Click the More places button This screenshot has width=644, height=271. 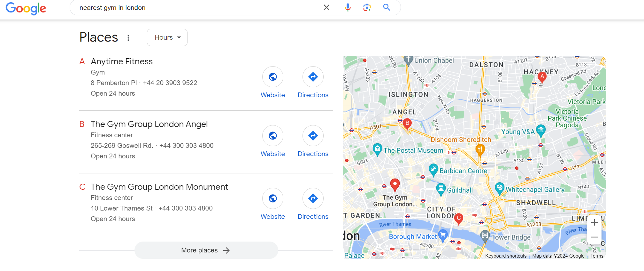pos(206,250)
